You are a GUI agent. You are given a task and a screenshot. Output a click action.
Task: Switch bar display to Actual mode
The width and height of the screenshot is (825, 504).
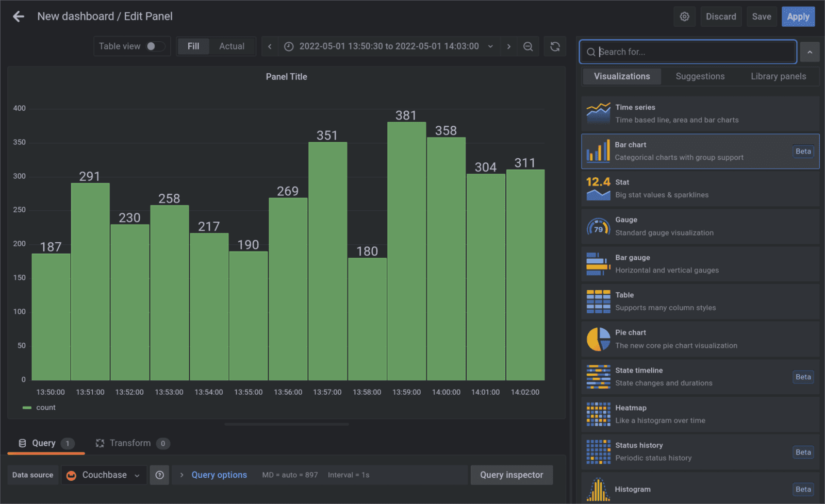(232, 46)
